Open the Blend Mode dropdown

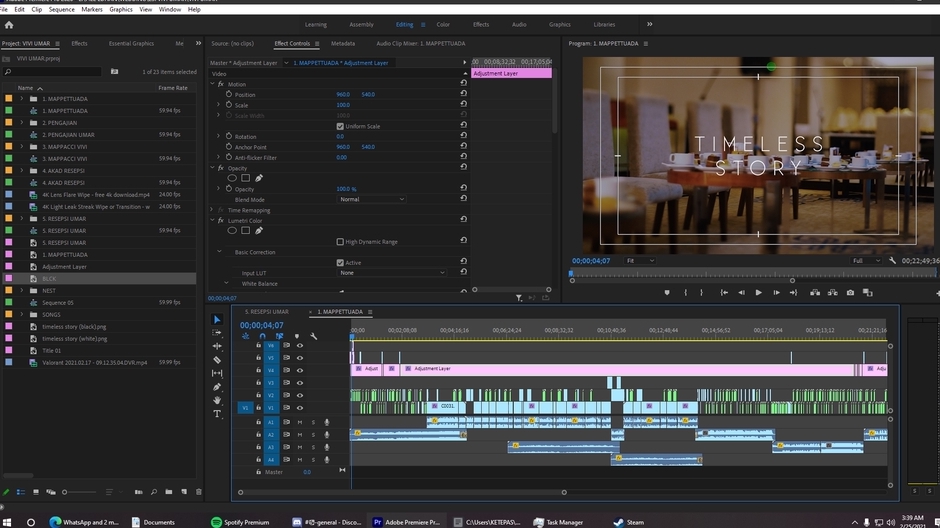[372, 199]
